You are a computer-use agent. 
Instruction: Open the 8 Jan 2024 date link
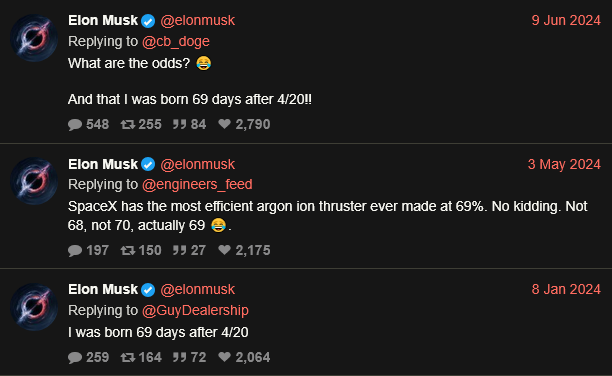point(566,289)
